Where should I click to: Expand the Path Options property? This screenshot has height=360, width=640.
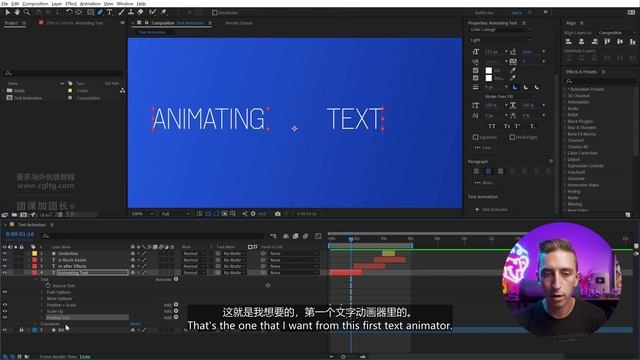(42, 292)
